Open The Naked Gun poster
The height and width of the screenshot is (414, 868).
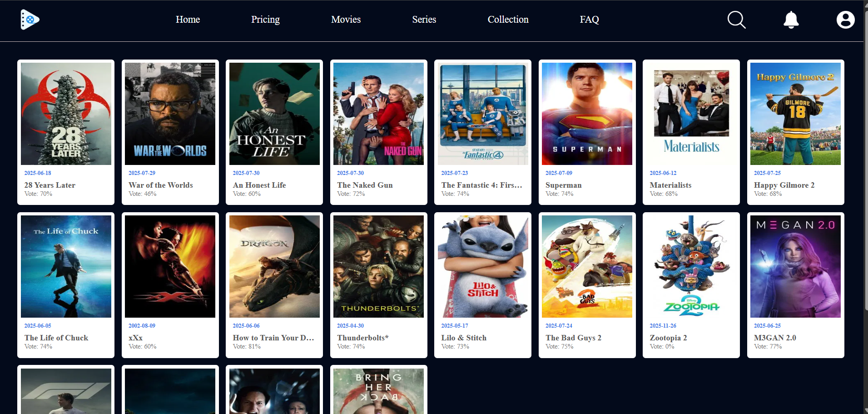[x=378, y=114]
